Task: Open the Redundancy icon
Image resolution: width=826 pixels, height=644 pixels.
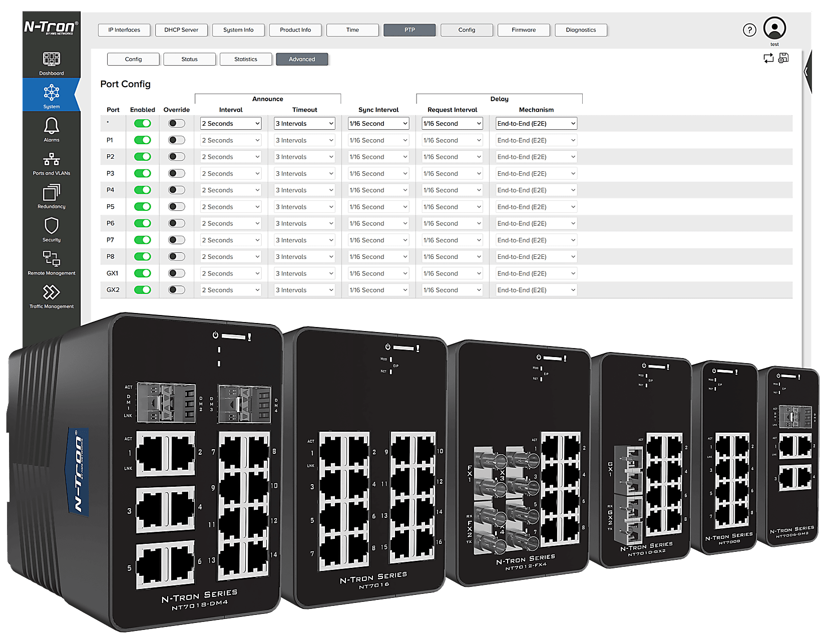Action: pyautogui.click(x=51, y=193)
